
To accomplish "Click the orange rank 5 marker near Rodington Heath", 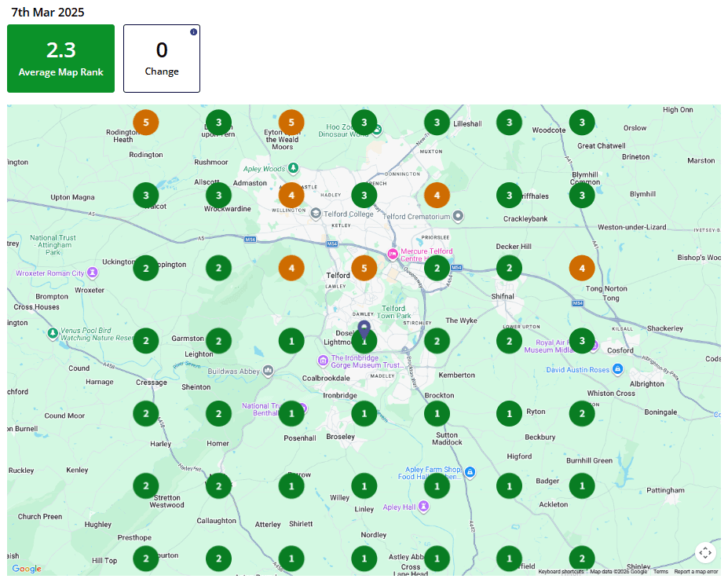I will click(145, 123).
